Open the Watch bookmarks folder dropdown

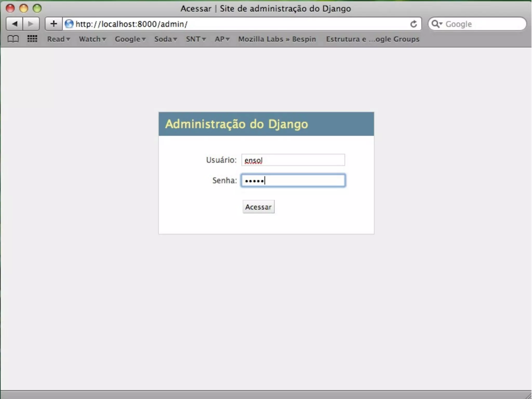point(92,39)
